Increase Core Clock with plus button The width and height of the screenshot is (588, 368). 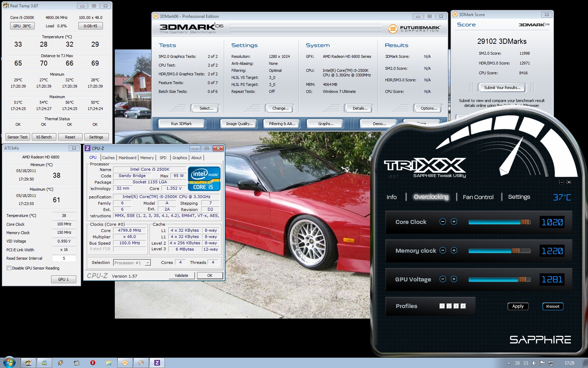click(454, 222)
